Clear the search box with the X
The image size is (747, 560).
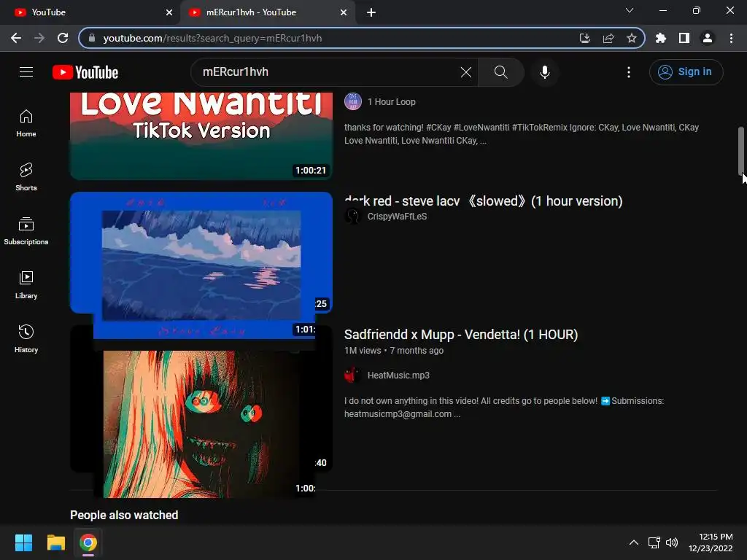pyautogui.click(x=466, y=72)
